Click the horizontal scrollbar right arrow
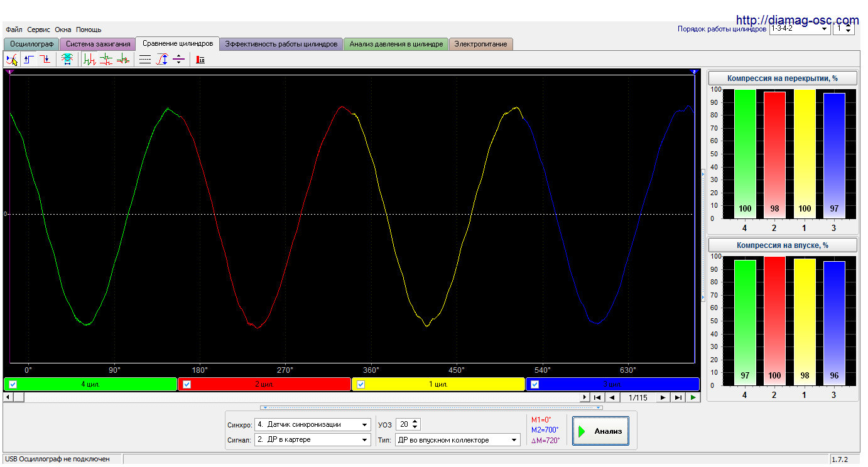Image resolution: width=868 pixels, height=467 pixels. [584, 397]
